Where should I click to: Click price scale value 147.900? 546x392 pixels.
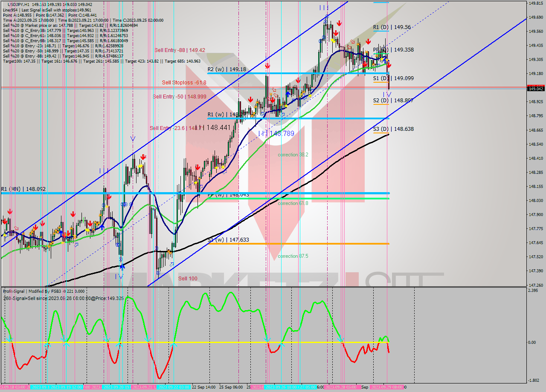point(535,214)
